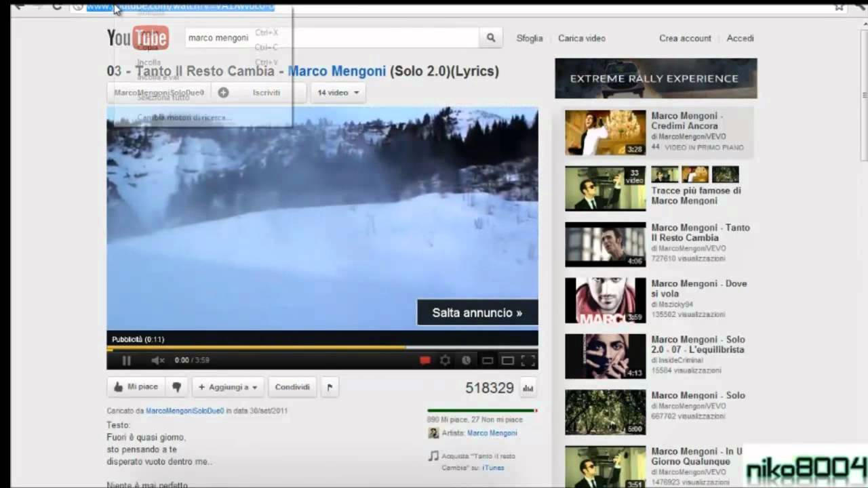Open Cambia motori di ricerca menu entry
868x488 pixels.
click(x=184, y=117)
